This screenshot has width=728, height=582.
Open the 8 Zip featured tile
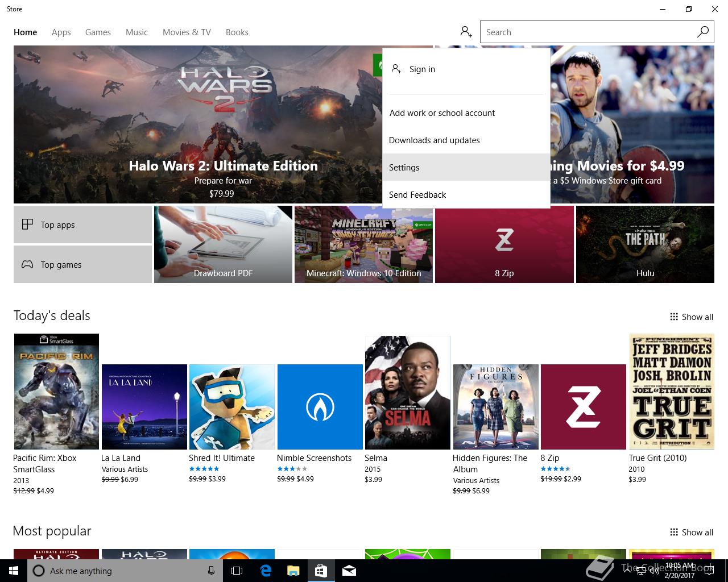click(x=504, y=244)
